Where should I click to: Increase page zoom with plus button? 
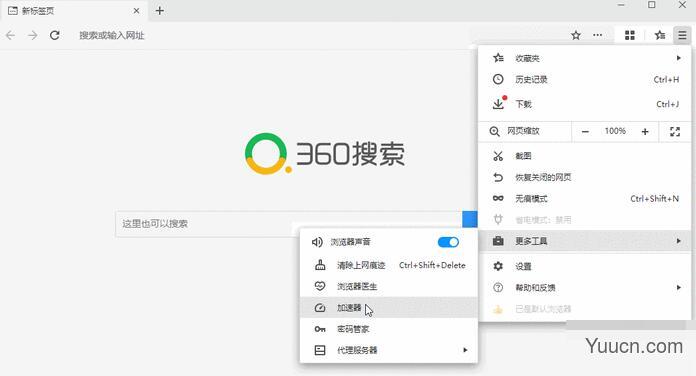[645, 131]
